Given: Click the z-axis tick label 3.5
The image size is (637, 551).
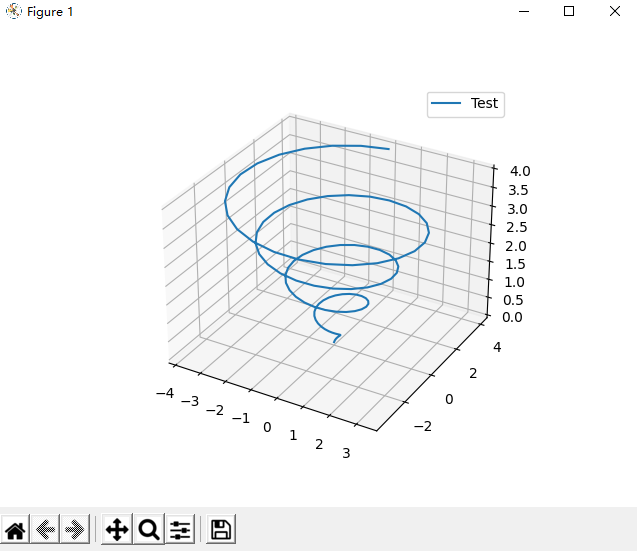Looking at the screenshot, I should pos(518,190).
